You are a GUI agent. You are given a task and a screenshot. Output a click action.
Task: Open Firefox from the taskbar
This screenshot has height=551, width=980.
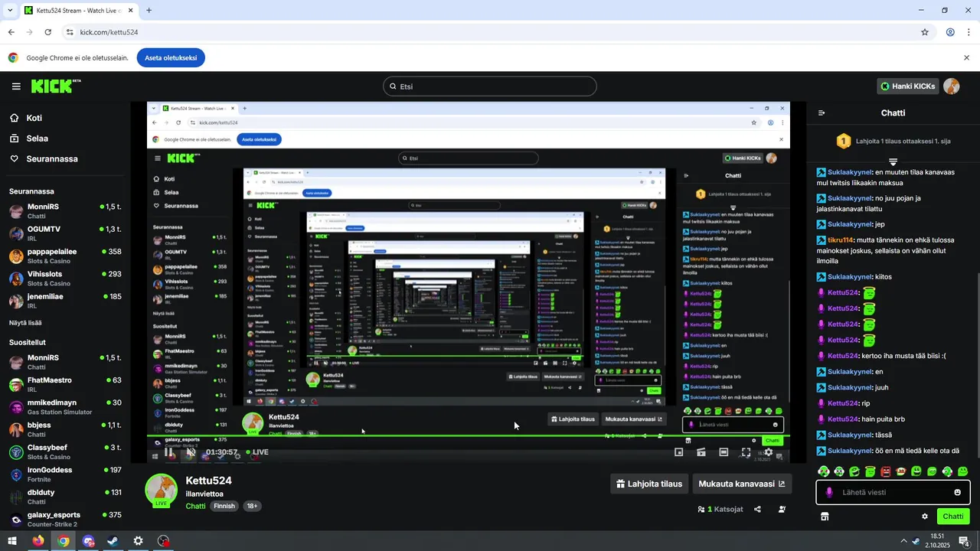(38, 541)
